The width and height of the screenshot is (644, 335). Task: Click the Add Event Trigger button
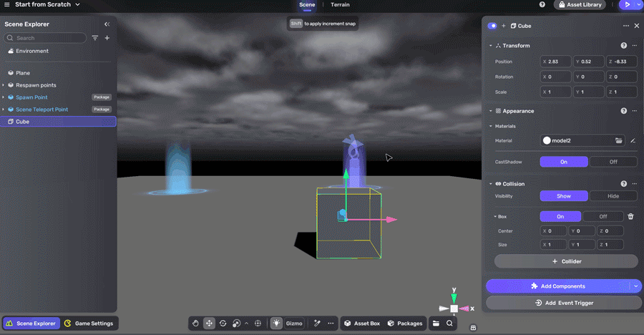pyautogui.click(x=564, y=303)
